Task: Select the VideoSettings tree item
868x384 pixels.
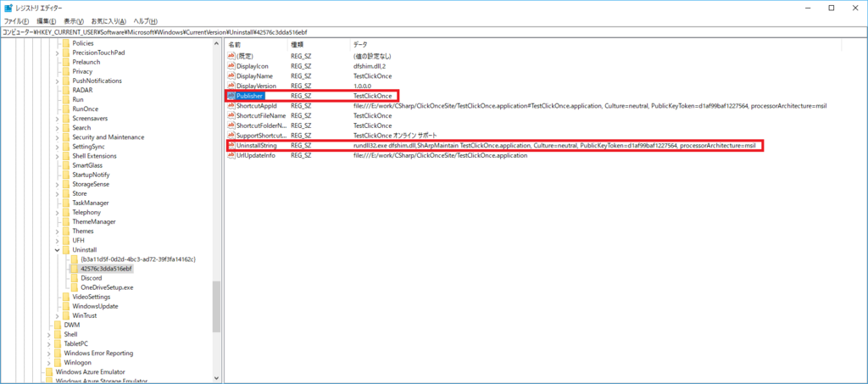Action: pyautogui.click(x=92, y=298)
